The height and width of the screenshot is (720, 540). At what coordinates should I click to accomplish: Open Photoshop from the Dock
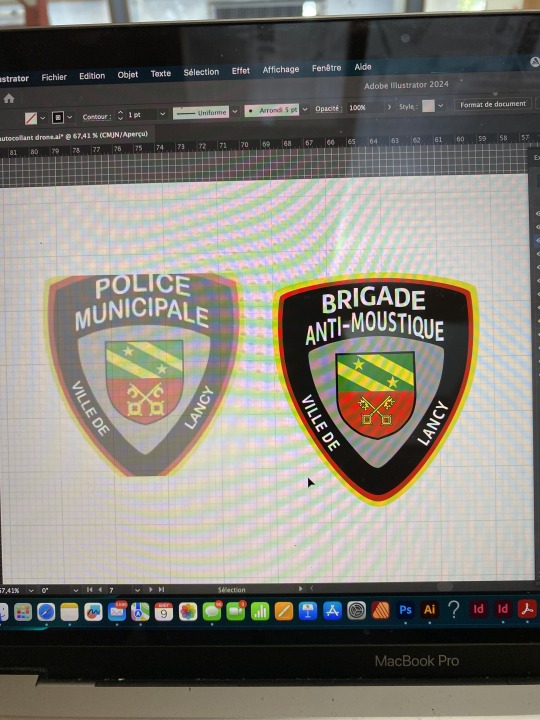pyautogui.click(x=405, y=610)
